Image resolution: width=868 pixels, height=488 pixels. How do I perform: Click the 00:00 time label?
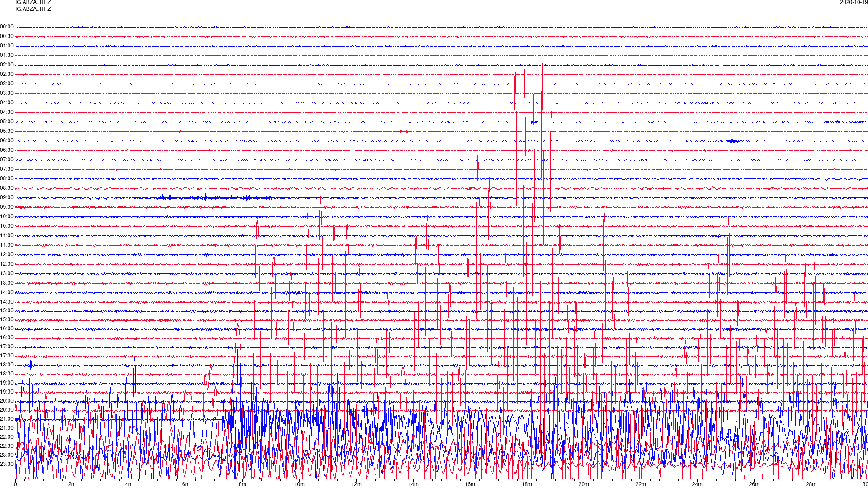[x=7, y=27]
